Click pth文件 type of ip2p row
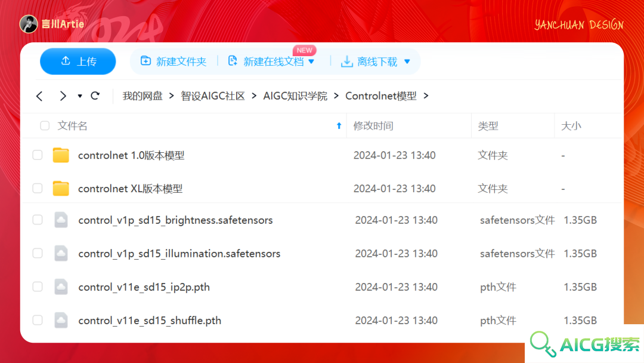 (x=498, y=287)
